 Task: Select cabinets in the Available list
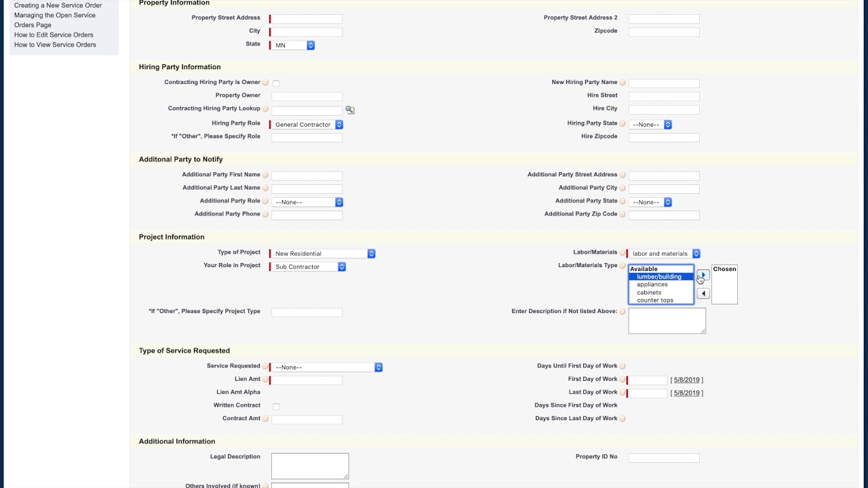661,293
